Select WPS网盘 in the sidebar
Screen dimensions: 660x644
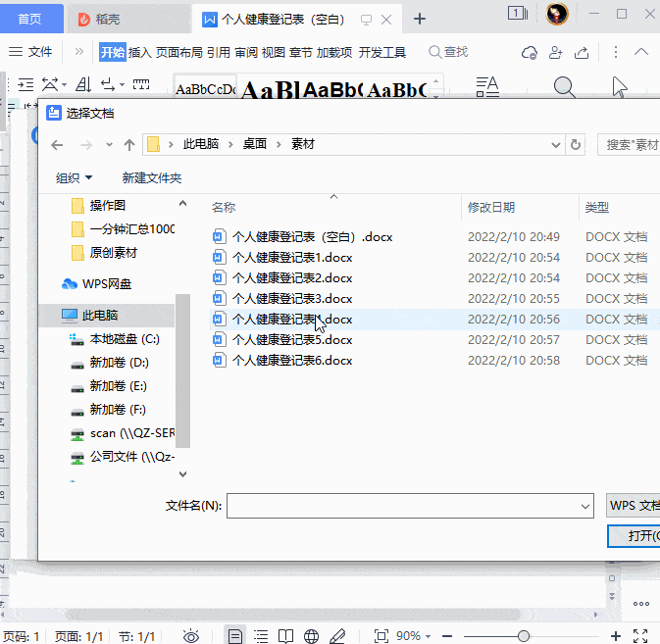96,284
